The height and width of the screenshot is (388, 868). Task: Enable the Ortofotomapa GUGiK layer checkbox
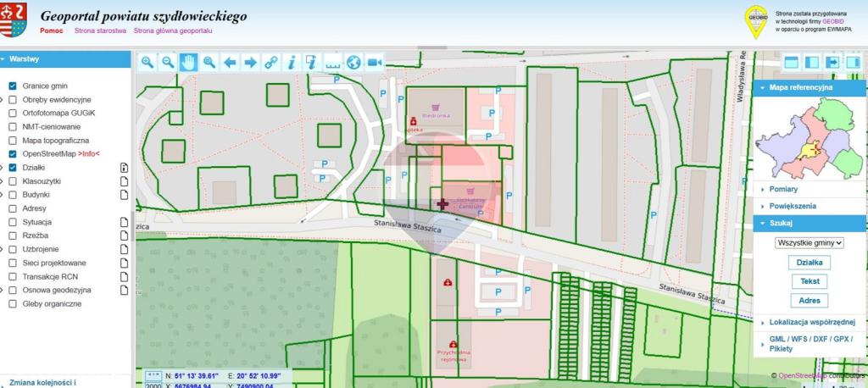(x=12, y=113)
